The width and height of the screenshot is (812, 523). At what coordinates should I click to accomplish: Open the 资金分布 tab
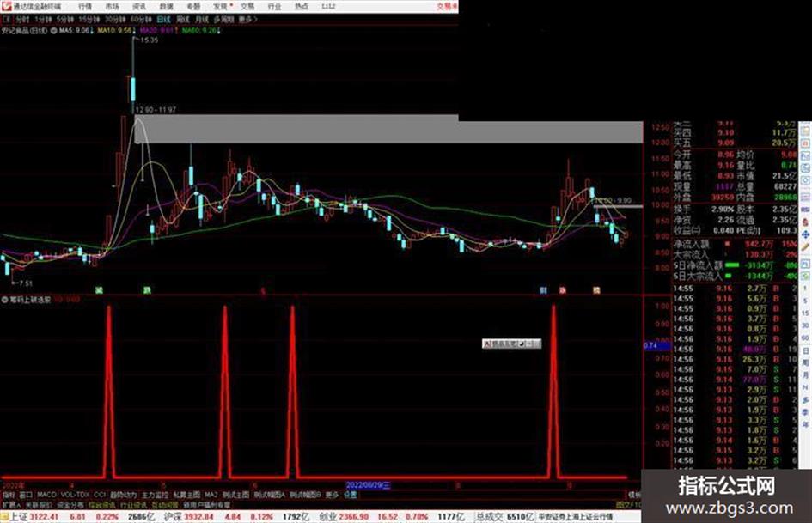(70, 505)
